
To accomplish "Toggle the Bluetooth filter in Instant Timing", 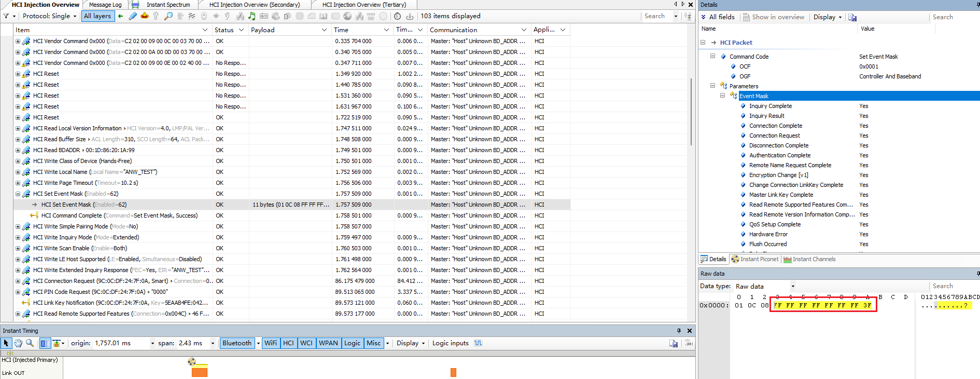I will tap(237, 343).
